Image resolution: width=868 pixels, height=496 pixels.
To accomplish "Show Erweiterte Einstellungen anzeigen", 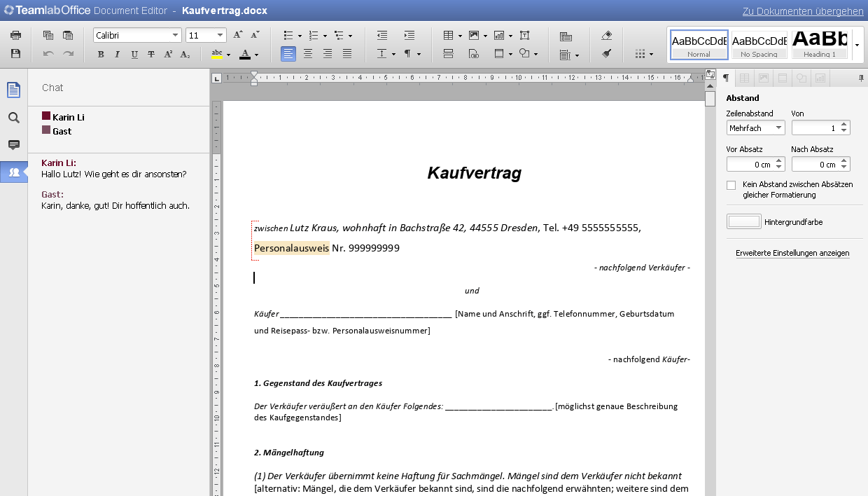I will [x=792, y=253].
